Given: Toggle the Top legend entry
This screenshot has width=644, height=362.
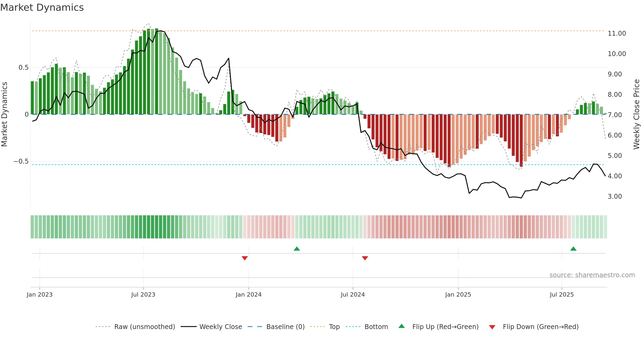Looking at the screenshot, I should 325,327.
